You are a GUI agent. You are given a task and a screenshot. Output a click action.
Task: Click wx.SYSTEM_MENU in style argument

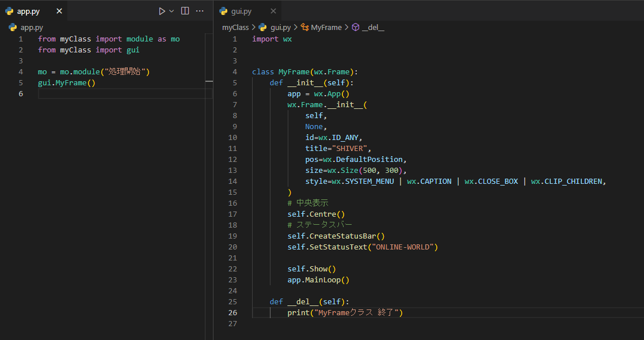[363, 182]
